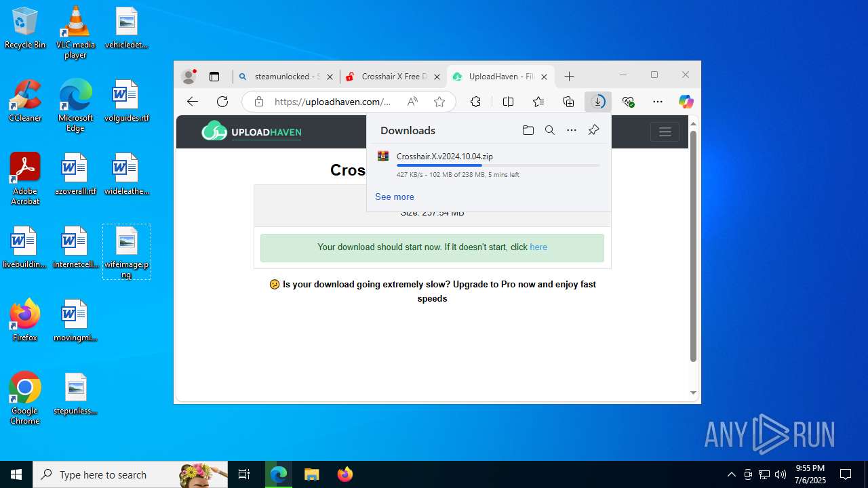
Task: Select the internetcell document on desktop
Action: (75, 247)
